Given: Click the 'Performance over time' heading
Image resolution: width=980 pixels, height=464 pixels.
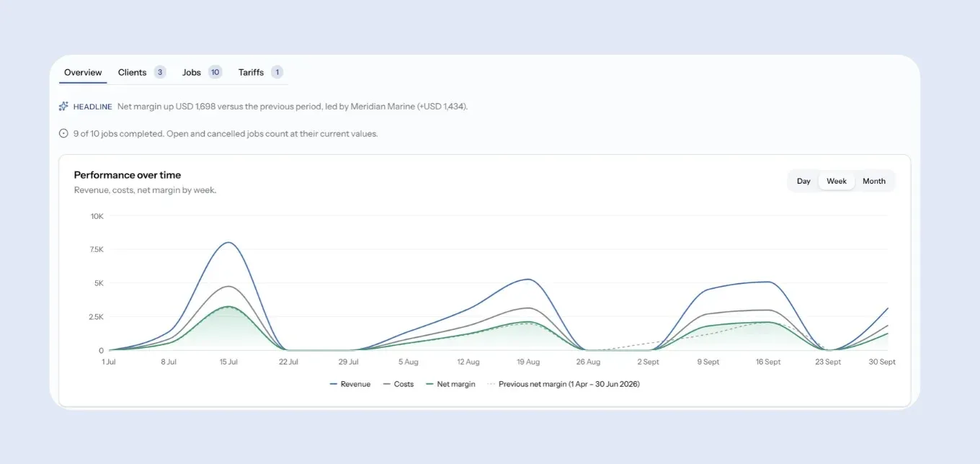Looking at the screenshot, I should (128, 175).
